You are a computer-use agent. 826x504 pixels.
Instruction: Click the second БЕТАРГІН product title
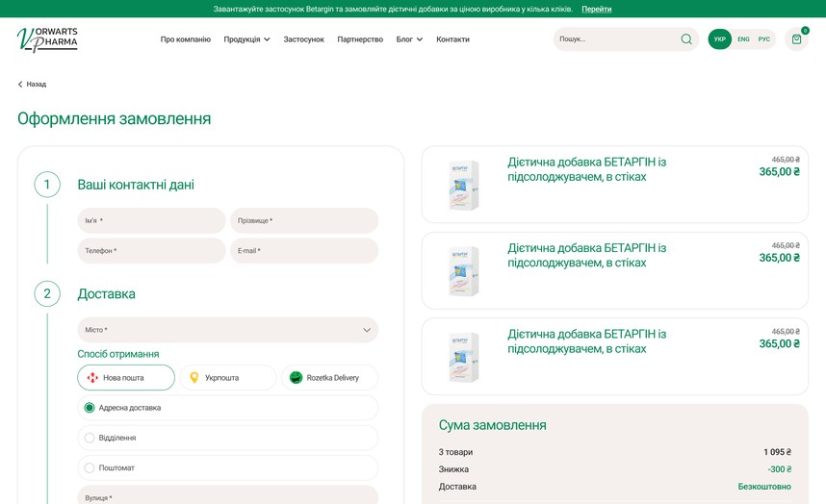587,255
